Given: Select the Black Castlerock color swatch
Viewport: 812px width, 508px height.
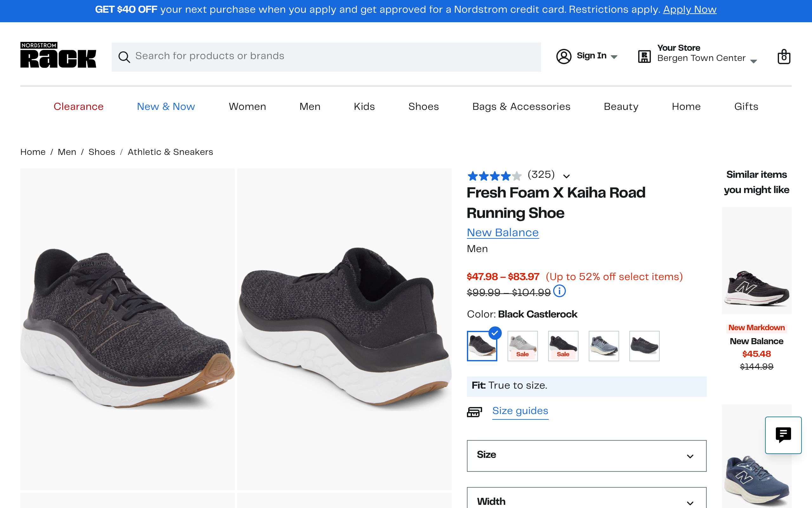Looking at the screenshot, I should coord(482,346).
